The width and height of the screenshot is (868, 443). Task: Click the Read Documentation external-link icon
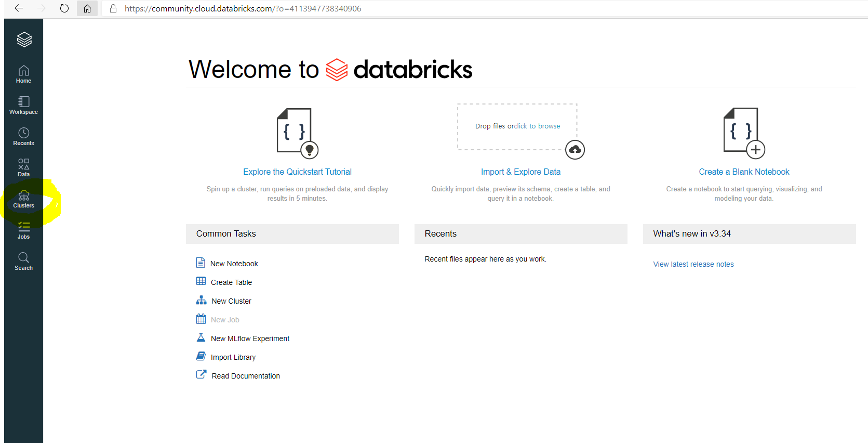201,374
